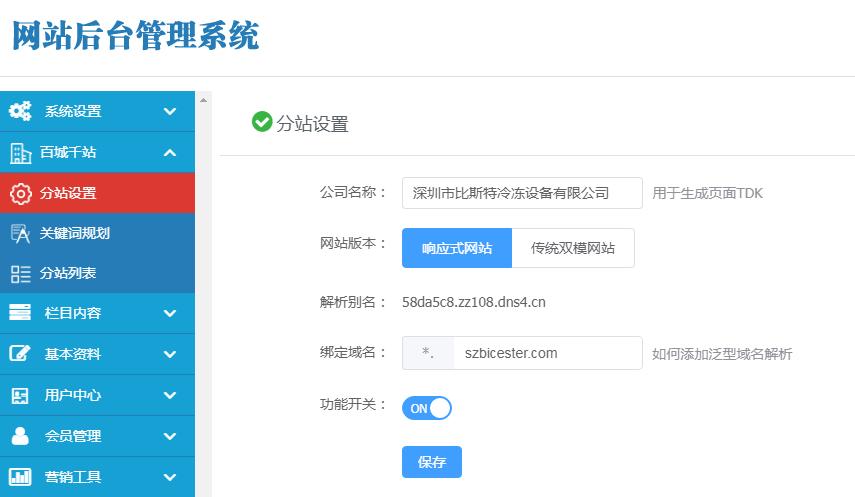The height and width of the screenshot is (497, 855).
Task: Expand 基本资料 using its chevron
Action: tap(170, 354)
